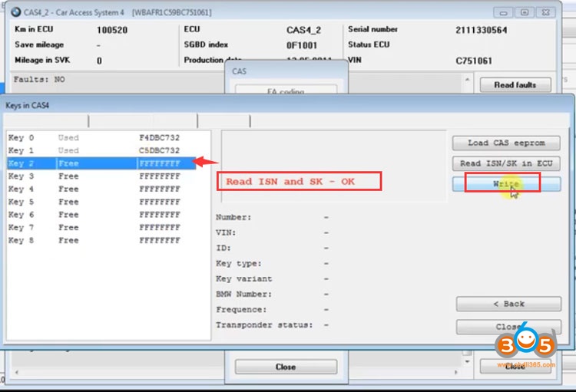Select the Key 4 row
The image size is (576, 392).
coord(101,189)
